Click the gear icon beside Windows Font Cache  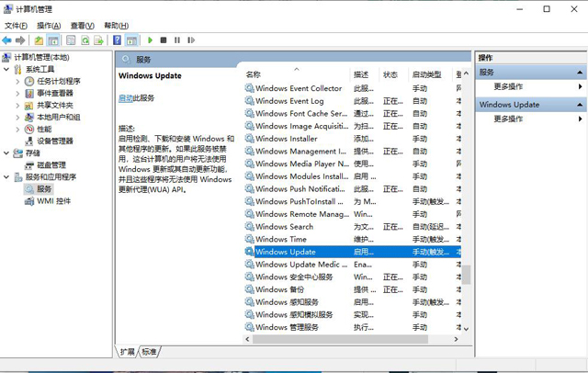[249, 113]
